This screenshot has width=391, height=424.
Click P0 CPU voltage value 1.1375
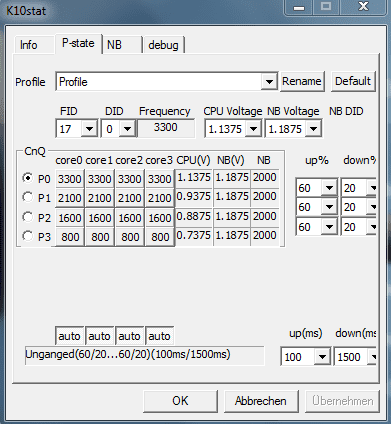pos(194,177)
